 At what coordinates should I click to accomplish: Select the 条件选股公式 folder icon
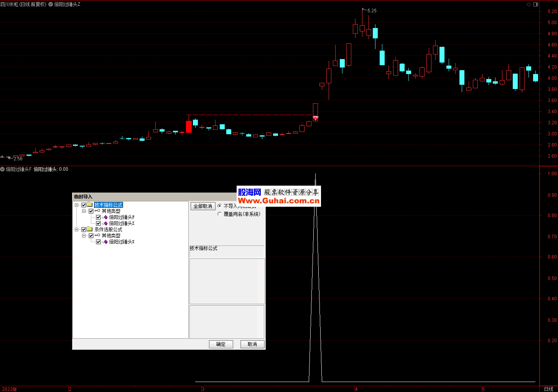(90, 229)
